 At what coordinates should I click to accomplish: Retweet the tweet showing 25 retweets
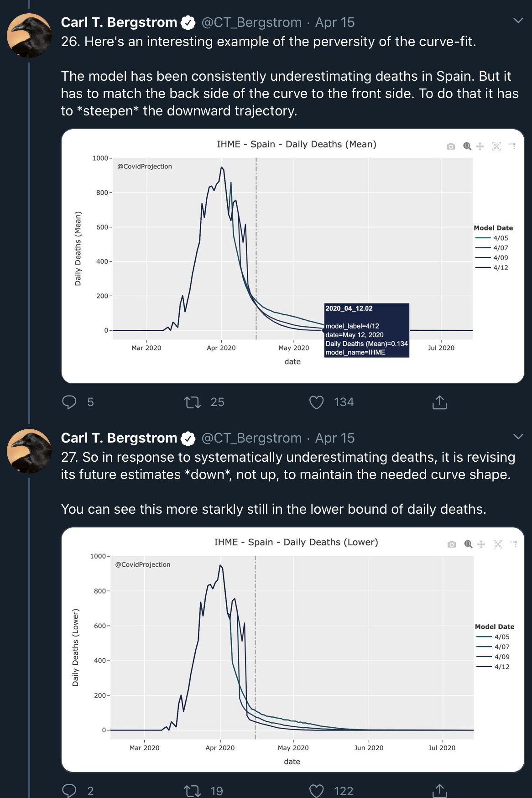(192, 402)
